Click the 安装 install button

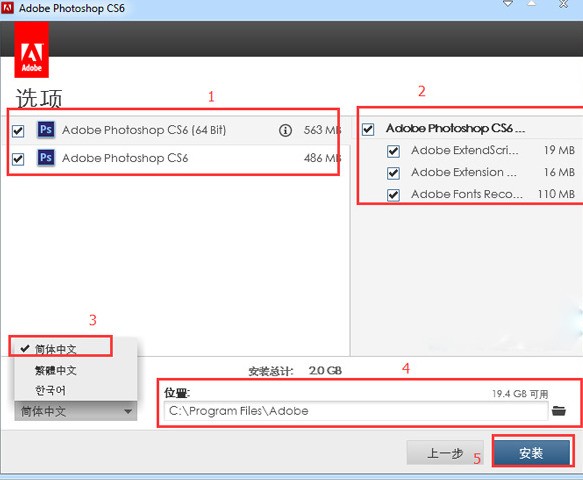[532, 452]
